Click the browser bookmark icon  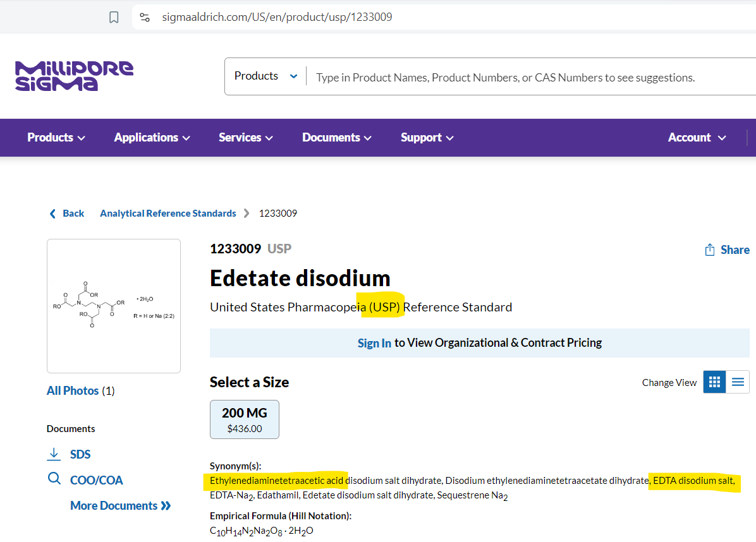[x=114, y=17]
